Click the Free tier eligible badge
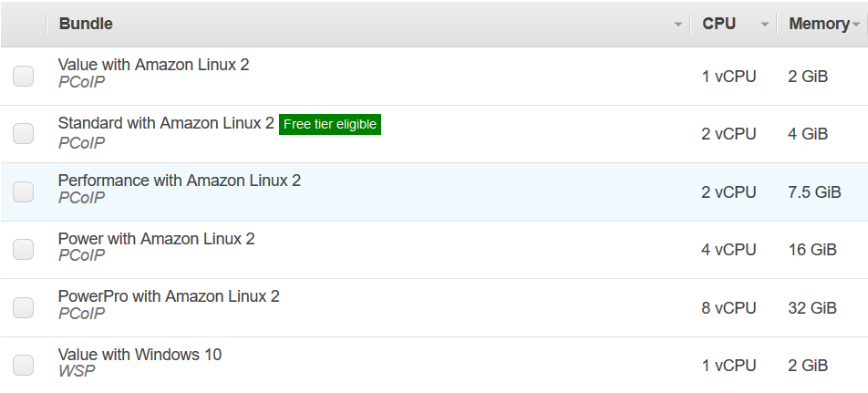Image resolution: width=868 pixels, height=393 pixels. click(x=329, y=124)
